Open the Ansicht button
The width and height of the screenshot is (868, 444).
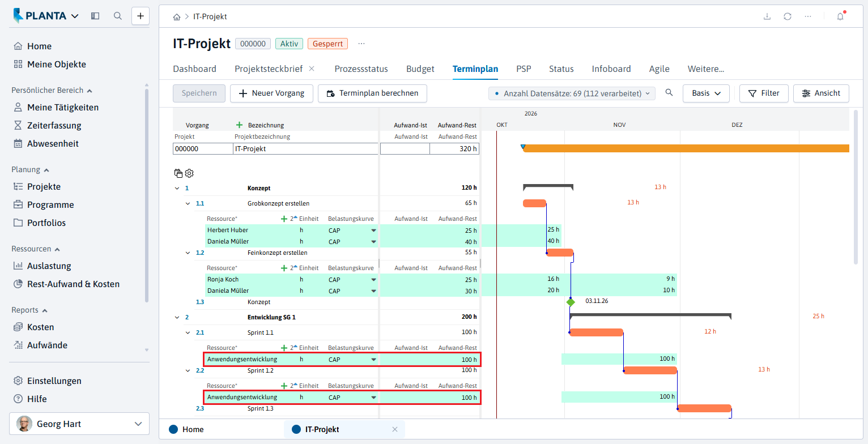821,93
